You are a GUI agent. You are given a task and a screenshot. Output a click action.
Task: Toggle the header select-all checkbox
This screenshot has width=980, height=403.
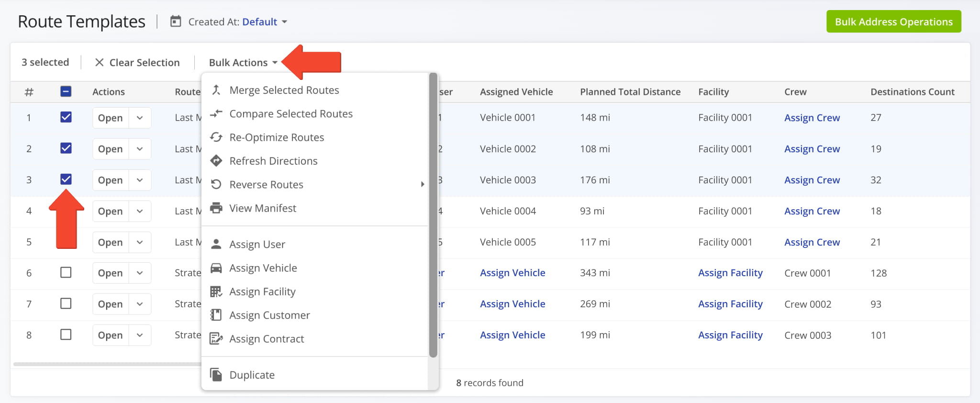pos(66,91)
